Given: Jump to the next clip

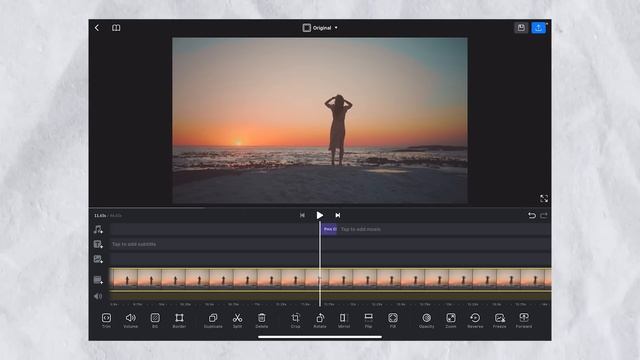Looking at the screenshot, I should [x=338, y=215].
